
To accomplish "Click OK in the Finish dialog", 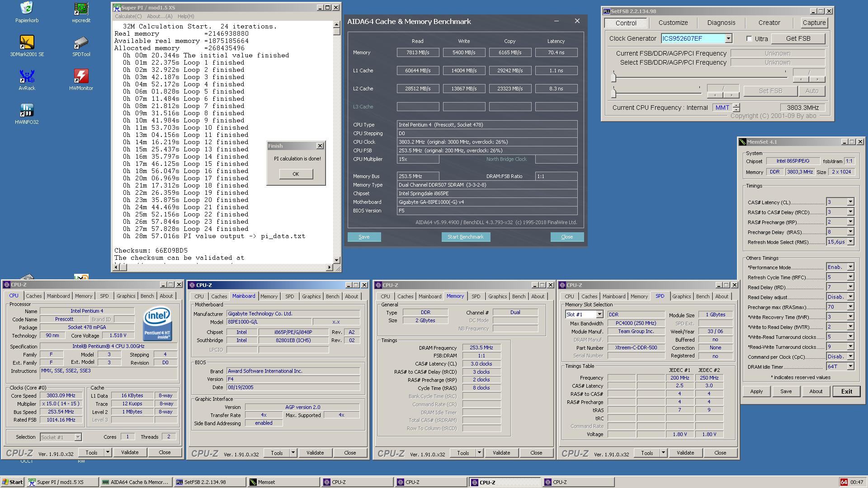I will [x=296, y=174].
